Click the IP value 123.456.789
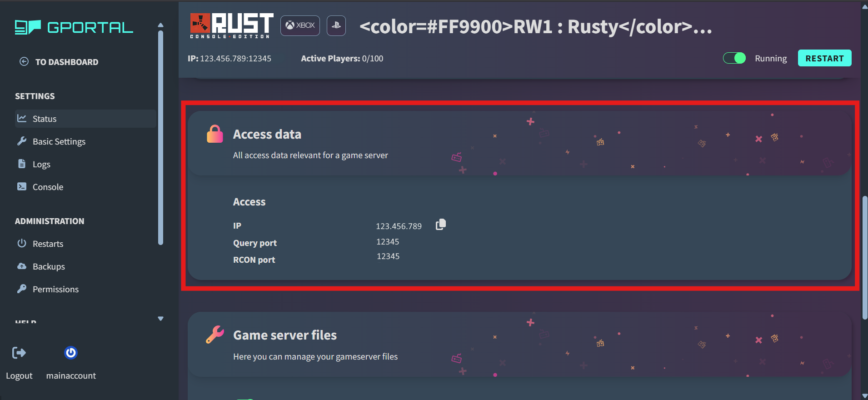 (399, 226)
